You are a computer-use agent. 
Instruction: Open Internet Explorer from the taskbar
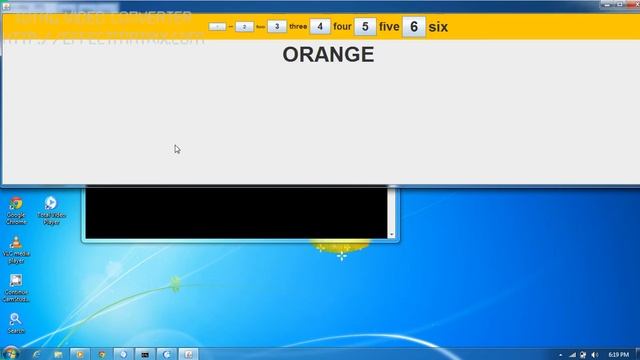click(37, 354)
